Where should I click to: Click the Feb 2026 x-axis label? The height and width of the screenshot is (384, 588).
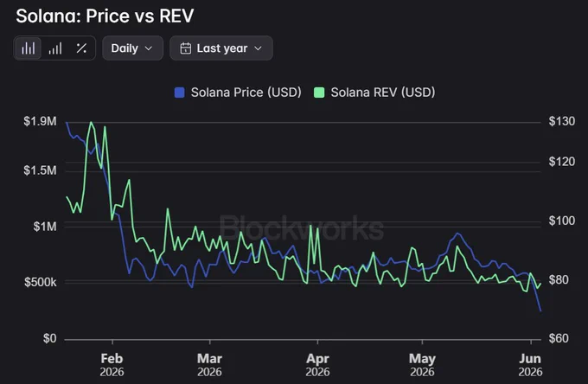point(112,365)
